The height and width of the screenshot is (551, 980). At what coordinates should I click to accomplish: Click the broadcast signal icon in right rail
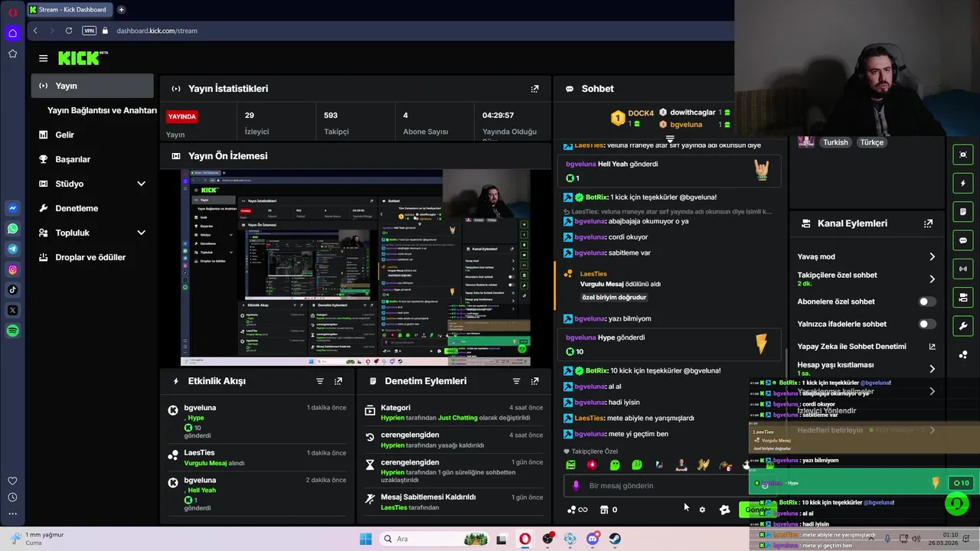(x=963, y=269)
